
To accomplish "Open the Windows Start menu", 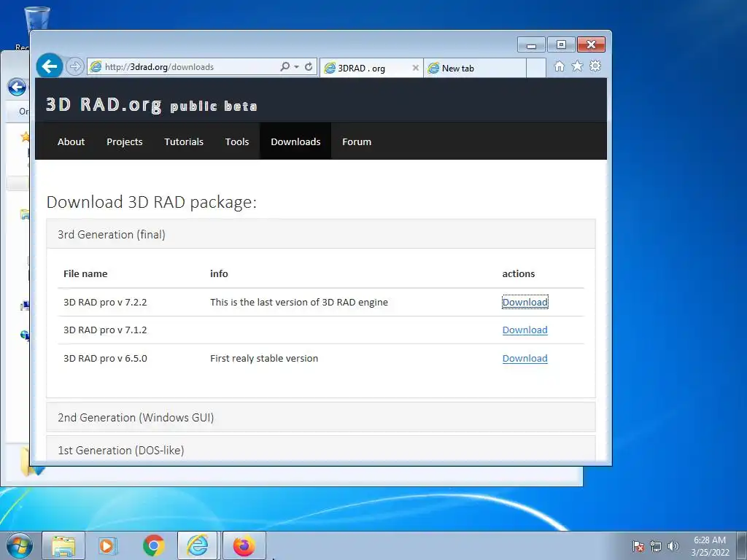I will (19, 545).
